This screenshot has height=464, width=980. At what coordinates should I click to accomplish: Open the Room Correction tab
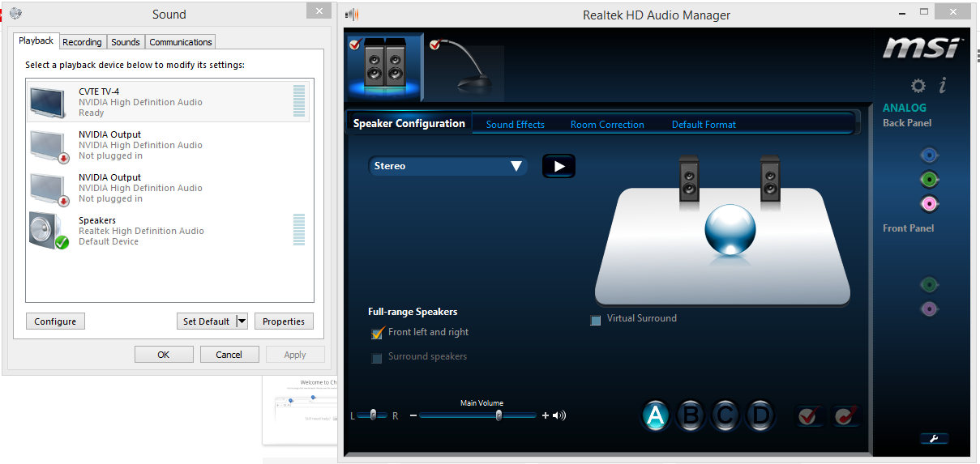point(607,125)
